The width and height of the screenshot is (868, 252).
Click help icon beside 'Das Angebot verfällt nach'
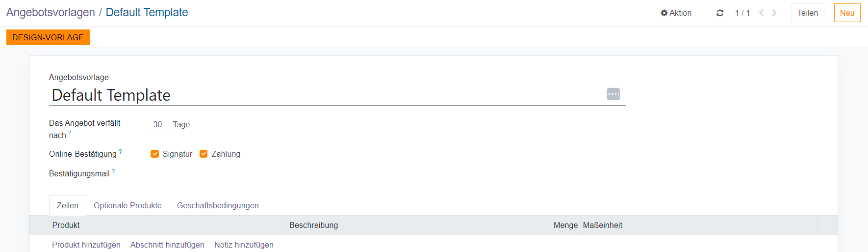(70, 133)
